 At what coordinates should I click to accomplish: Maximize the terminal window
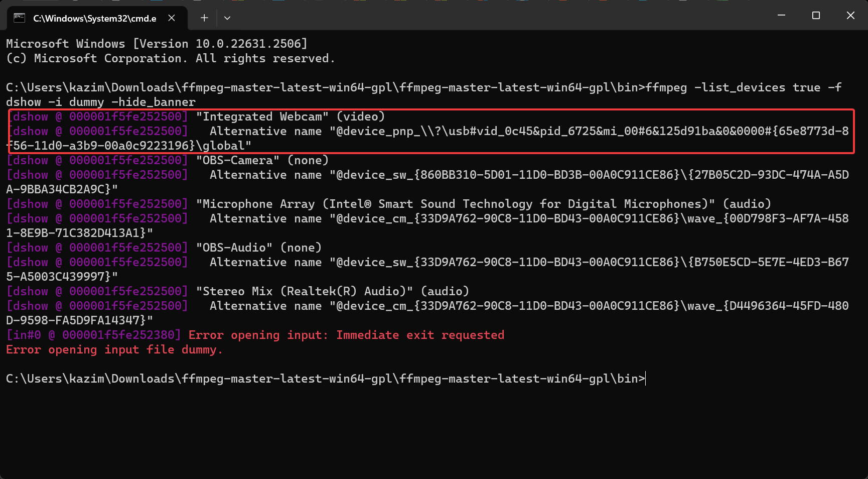coord(816,15)
